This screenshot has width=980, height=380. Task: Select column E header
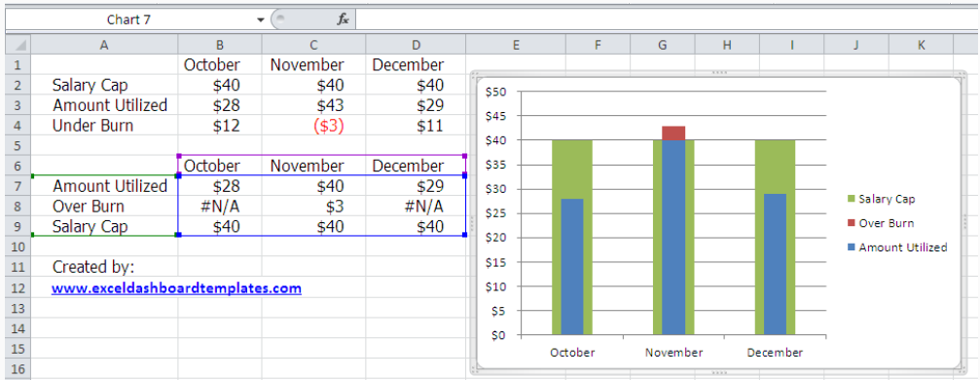516,45
